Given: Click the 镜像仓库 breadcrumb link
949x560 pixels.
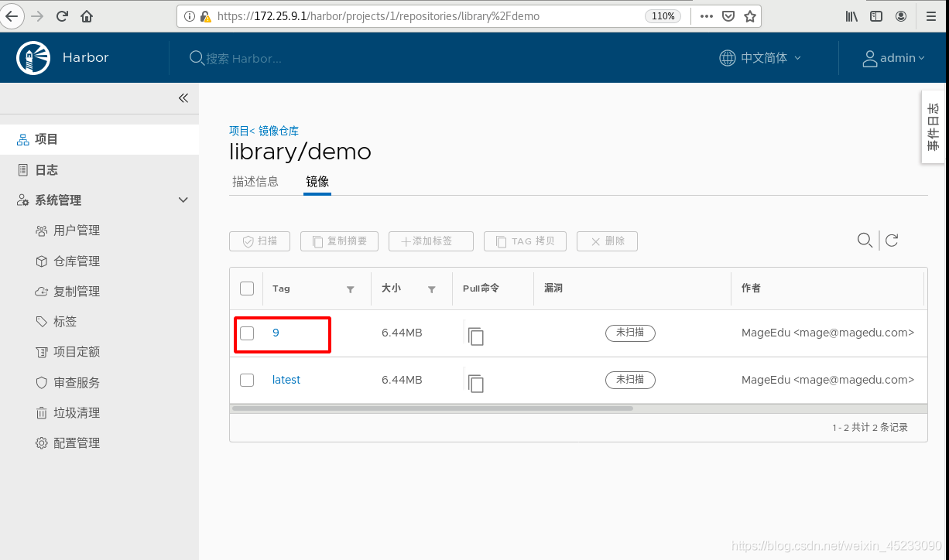Looking at the screenshot, I should [x=279, y=131].
